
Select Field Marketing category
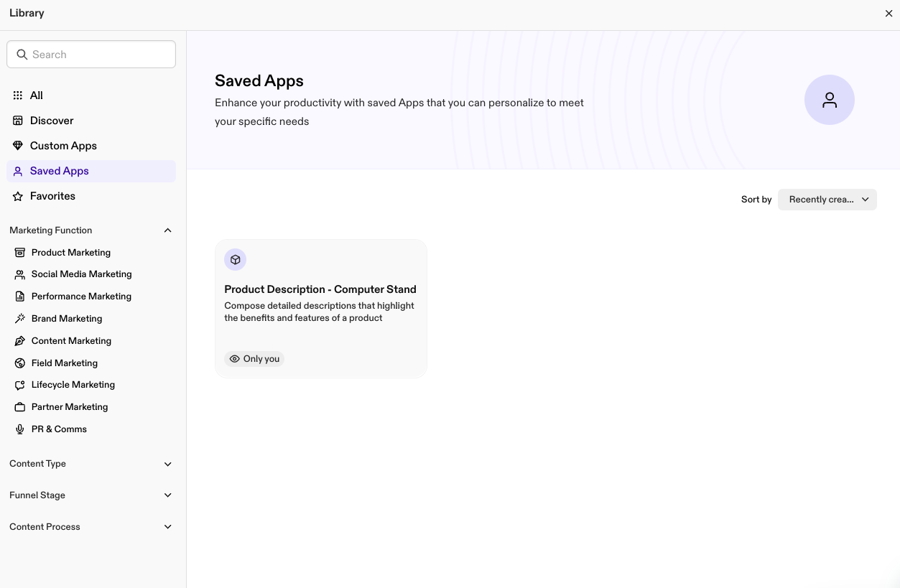65,363
